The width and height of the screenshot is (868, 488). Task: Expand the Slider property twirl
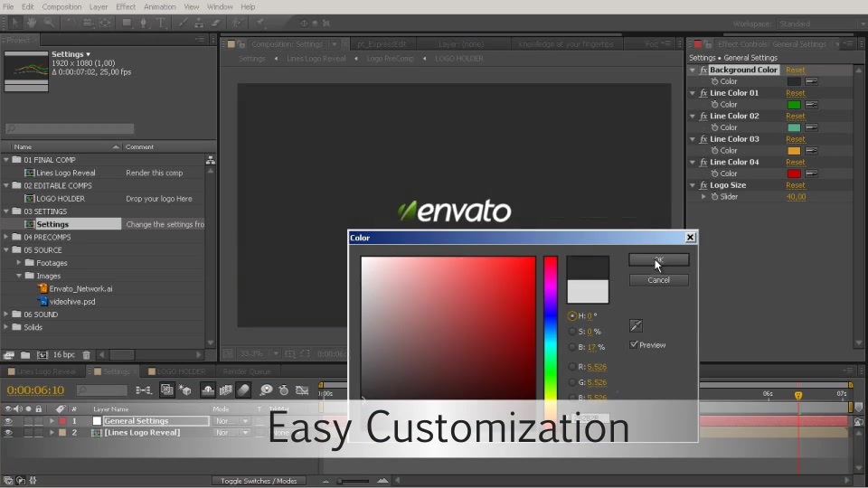tap(703, 196)
